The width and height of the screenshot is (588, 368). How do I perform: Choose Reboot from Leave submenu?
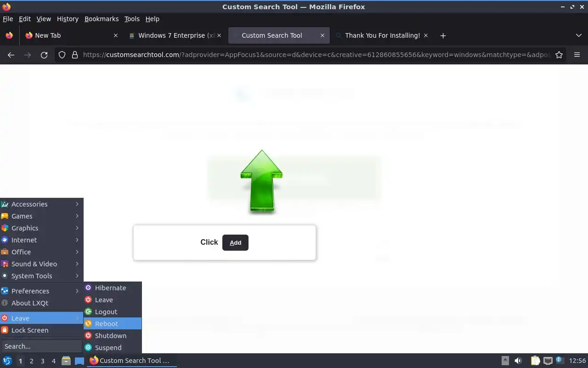click(113, 324)
